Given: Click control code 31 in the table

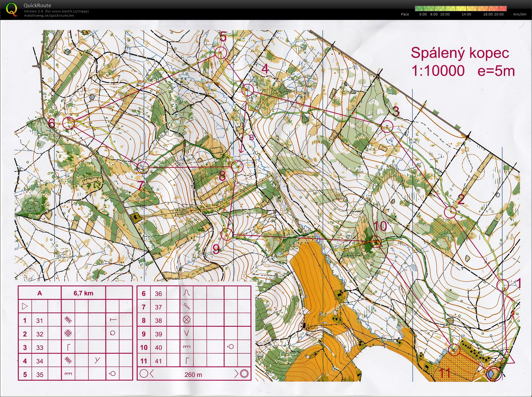Looking at the screenshot, I should click(40, 321).
